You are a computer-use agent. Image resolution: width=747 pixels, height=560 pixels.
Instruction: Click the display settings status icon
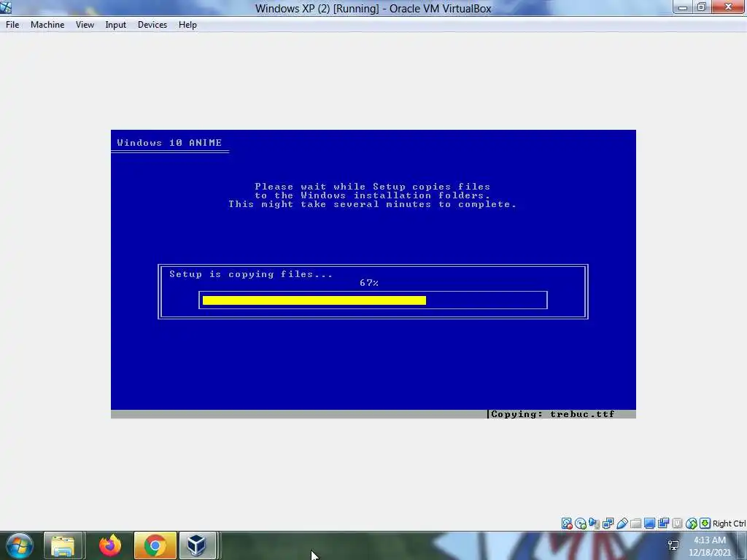[x=649, y=524]
